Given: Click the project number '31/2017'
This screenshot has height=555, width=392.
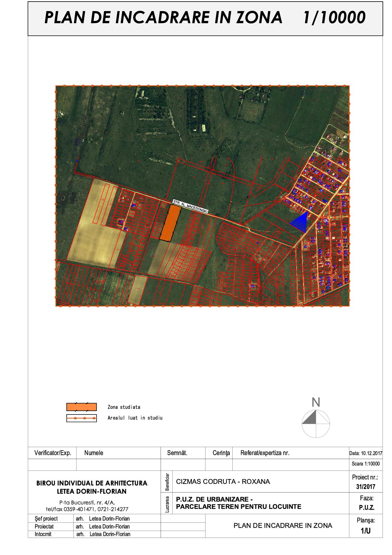Looking at the screenshot, I should tap(365, 487).
